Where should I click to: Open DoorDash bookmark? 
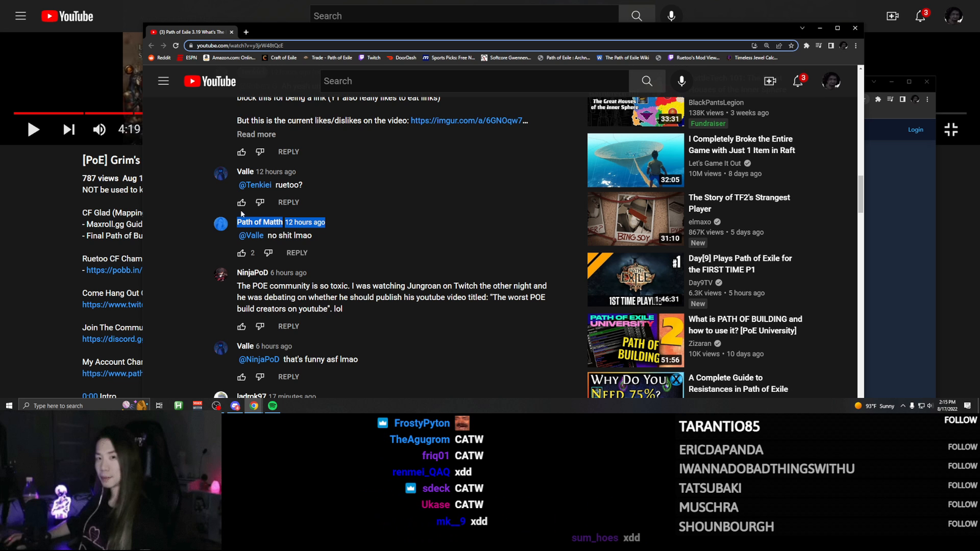[401, 58]
